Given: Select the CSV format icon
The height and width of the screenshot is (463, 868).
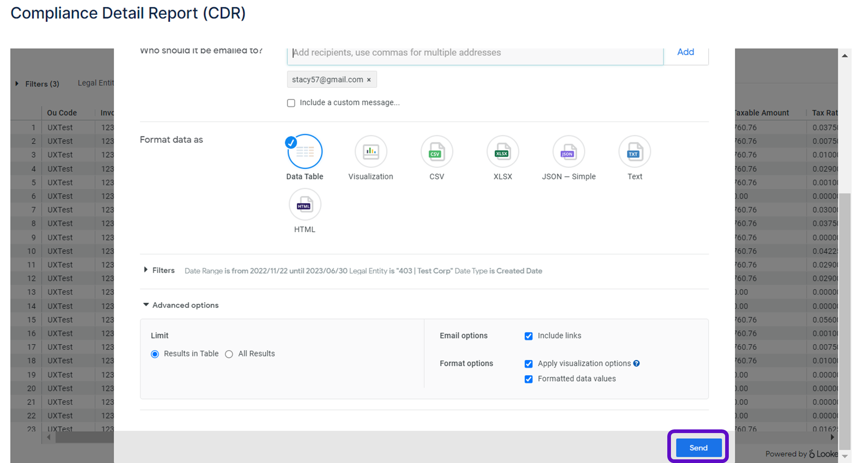Looking at the screenshot, I should [x=436, y=152].
